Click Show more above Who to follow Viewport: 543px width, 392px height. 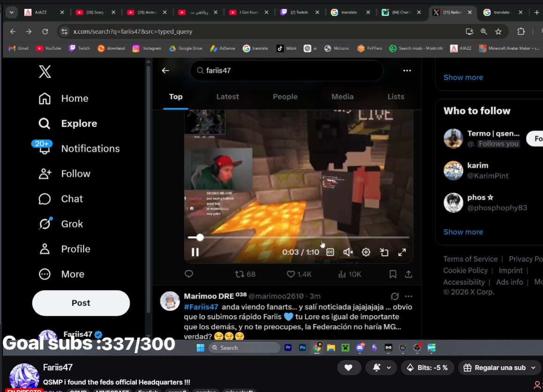point(463,77)
